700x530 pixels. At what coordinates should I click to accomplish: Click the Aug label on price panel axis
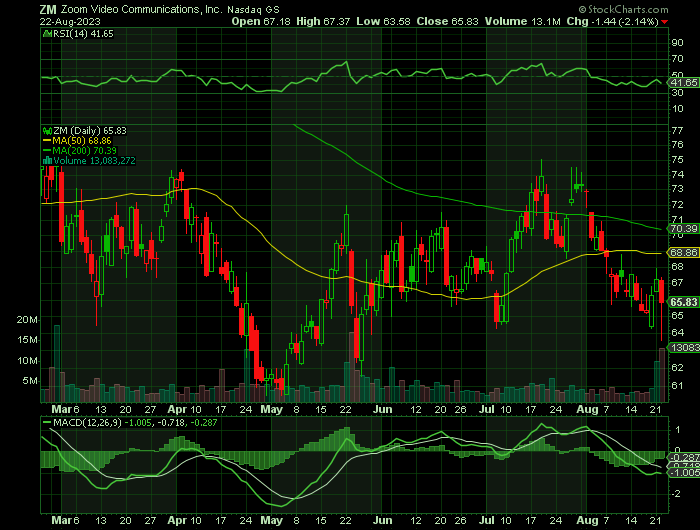587,409
